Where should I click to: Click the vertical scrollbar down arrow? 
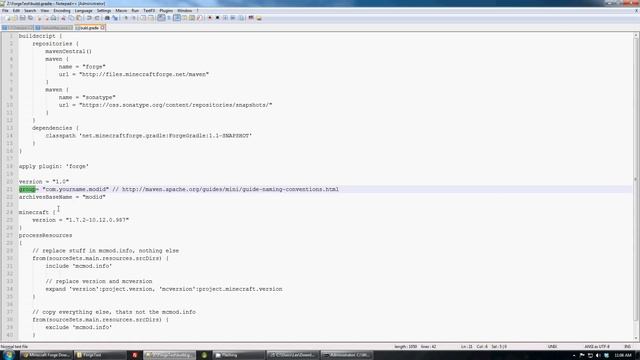click(636, 338)
